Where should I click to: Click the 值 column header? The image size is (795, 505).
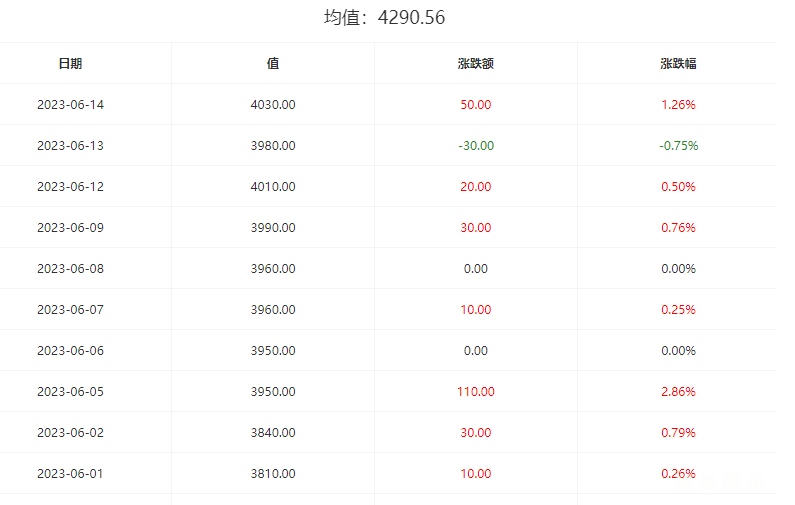(x=273, y=64)
